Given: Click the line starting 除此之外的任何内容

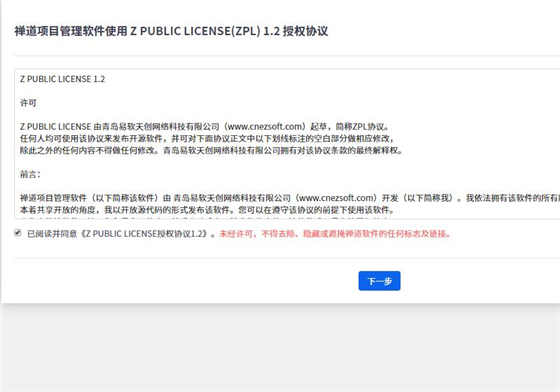Looking at the screenshot, I should click(211, 151).
